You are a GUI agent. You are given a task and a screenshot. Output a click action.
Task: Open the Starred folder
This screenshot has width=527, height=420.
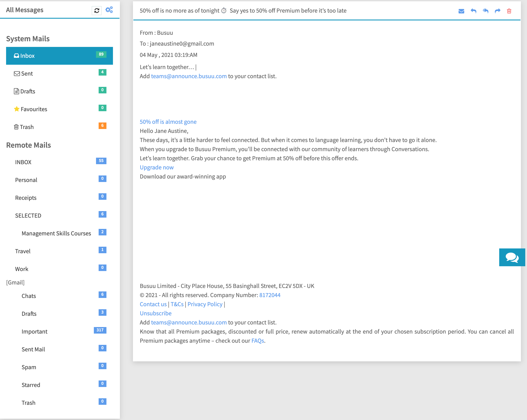click(x=59, y=385)
